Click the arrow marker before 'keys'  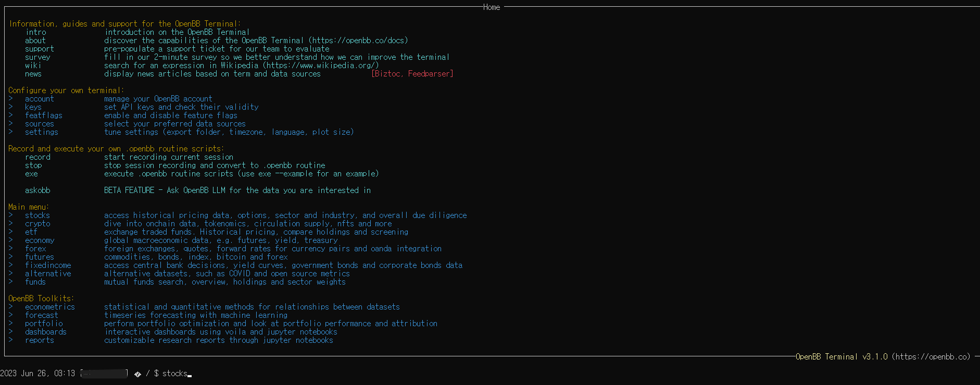coord(10,107)
